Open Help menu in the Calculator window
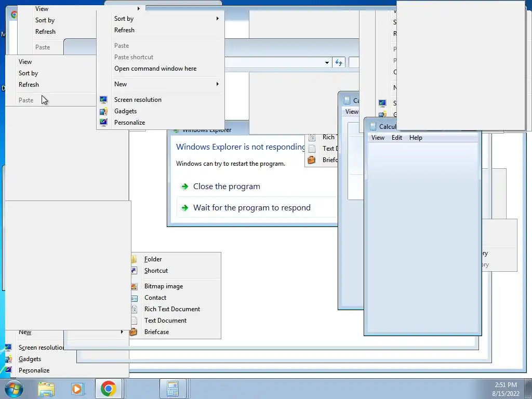This screenshot has height=399, width=532. click(416, 138)
